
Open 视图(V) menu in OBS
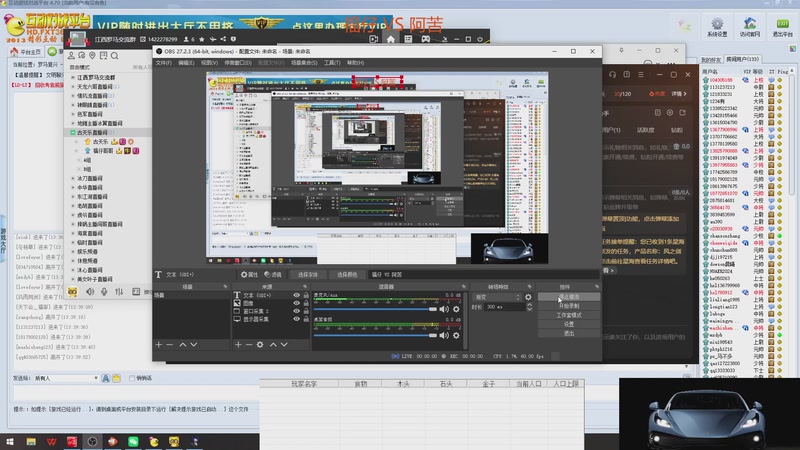pos(209,63)
